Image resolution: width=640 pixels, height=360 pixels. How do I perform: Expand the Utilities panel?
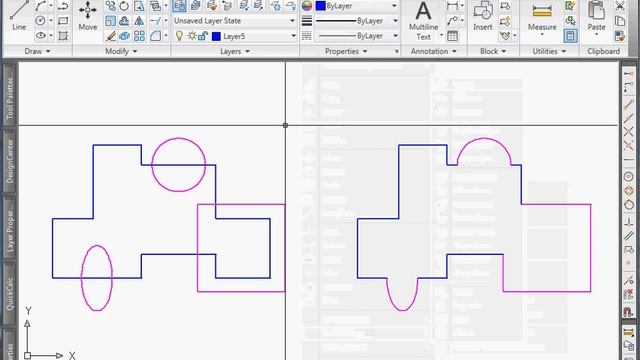tap(549, 51)
